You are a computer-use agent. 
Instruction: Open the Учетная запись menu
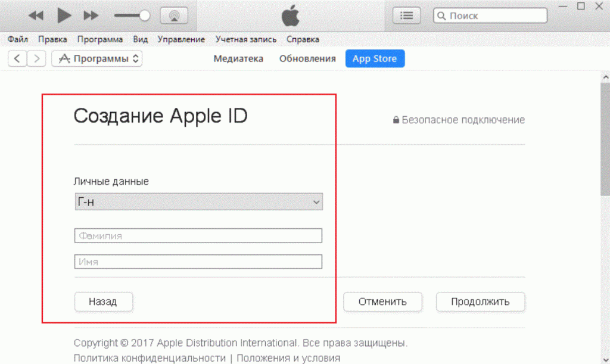point(246,39)
